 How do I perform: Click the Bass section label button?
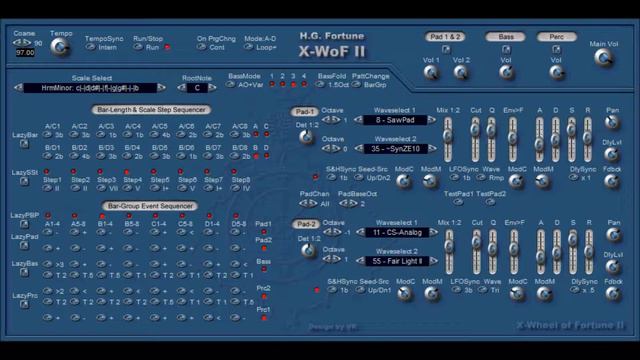click(x=505, y=37)
